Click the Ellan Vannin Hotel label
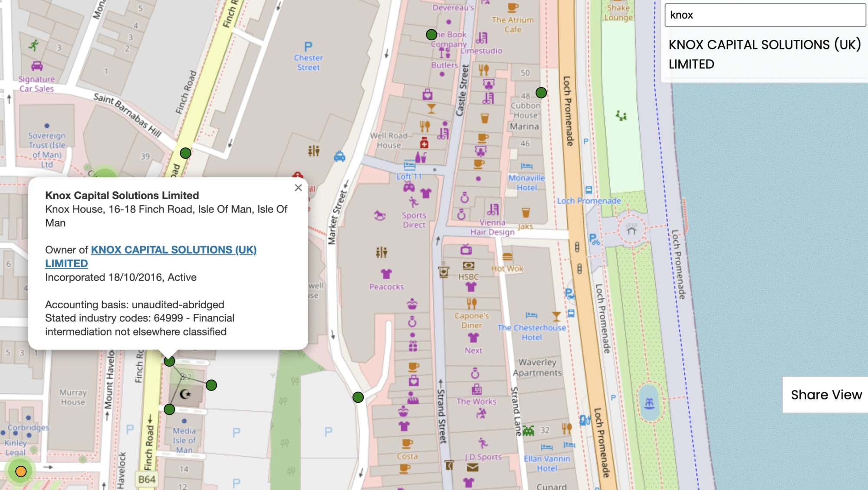 (x=547, y=463)
